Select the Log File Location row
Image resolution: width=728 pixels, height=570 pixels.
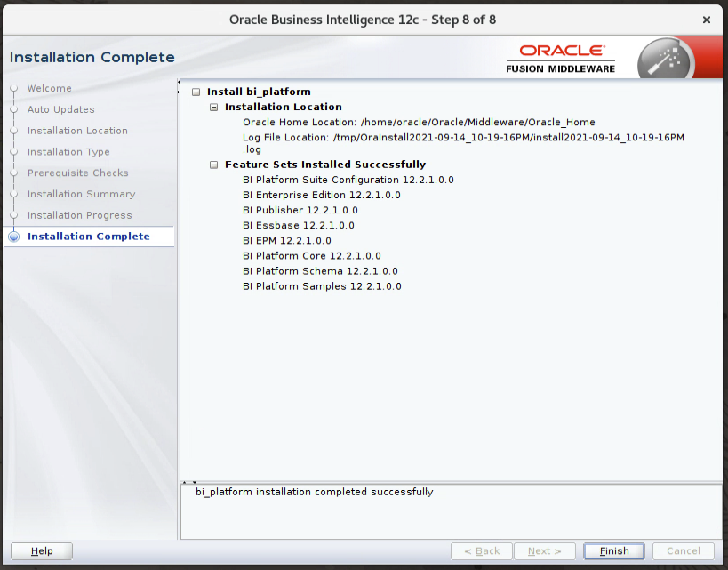pyautogui.click(x=463, y=143)
